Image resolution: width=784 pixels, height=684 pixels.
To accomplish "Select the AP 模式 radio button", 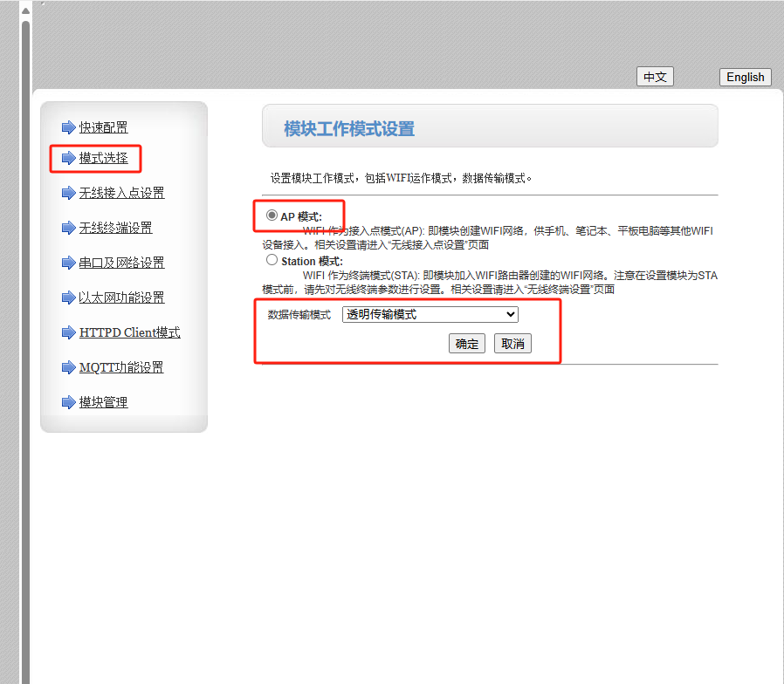I will [272, 215].
